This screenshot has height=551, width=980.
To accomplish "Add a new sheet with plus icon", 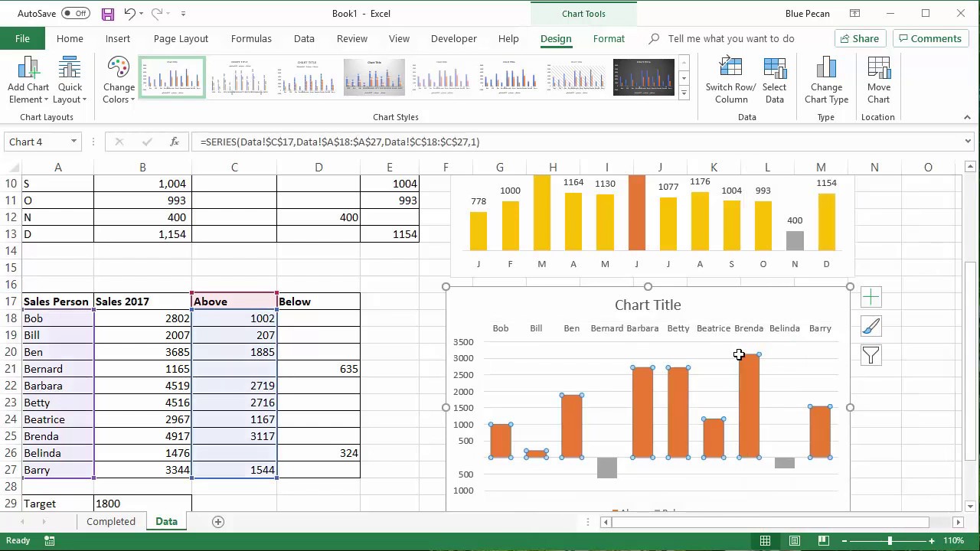I will pos(218,522).
